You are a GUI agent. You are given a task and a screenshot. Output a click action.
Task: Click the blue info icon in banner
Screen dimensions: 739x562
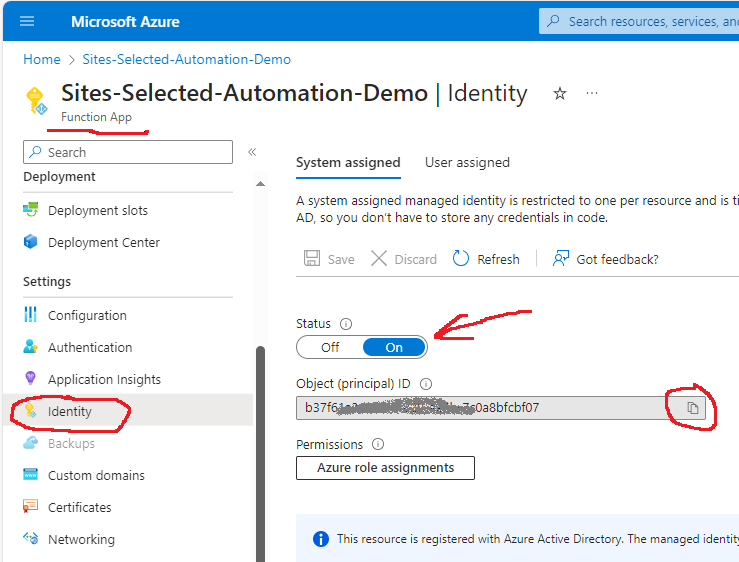[x=321, y=539]
